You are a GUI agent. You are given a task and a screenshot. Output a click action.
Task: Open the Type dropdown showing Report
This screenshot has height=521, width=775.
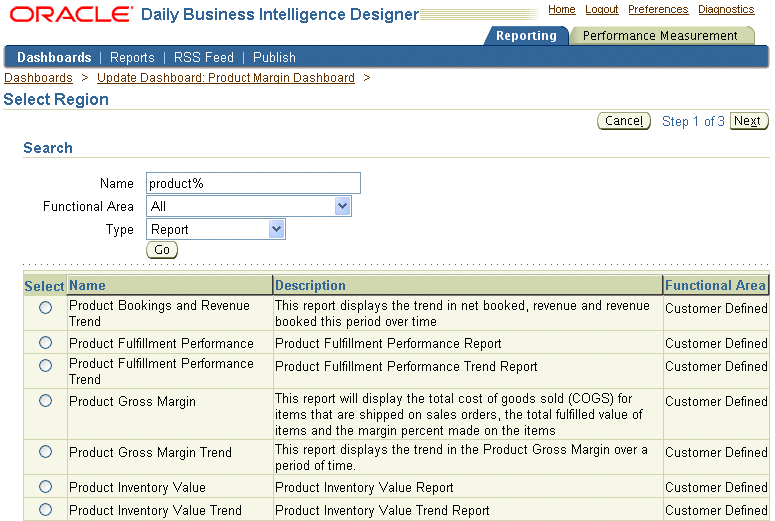click(215, 229)
